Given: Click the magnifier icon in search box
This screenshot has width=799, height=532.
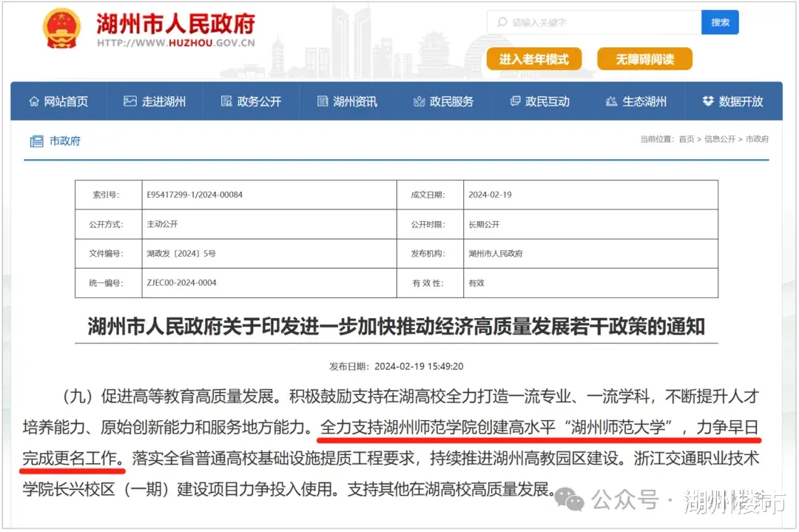Looking at the screenshot, I should [502, 22].
